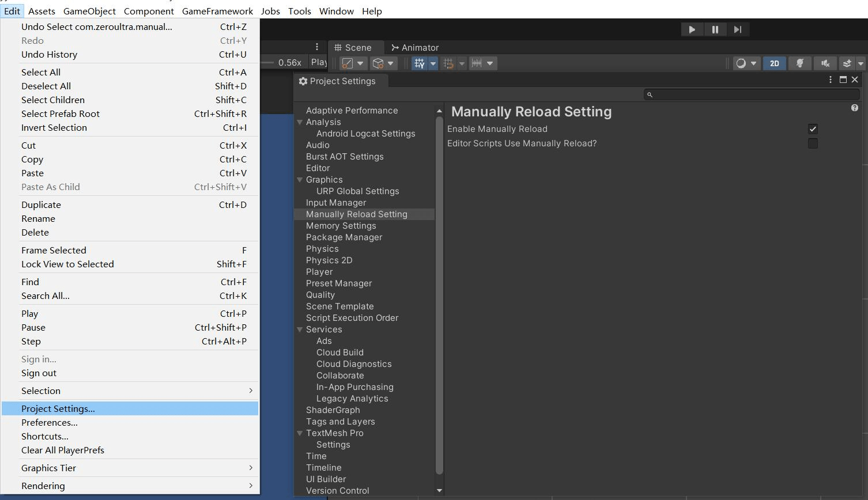The width and height of the screenshot is (868, 500).
Task: Open Project Settings kebab options menu
Action: 831,79
